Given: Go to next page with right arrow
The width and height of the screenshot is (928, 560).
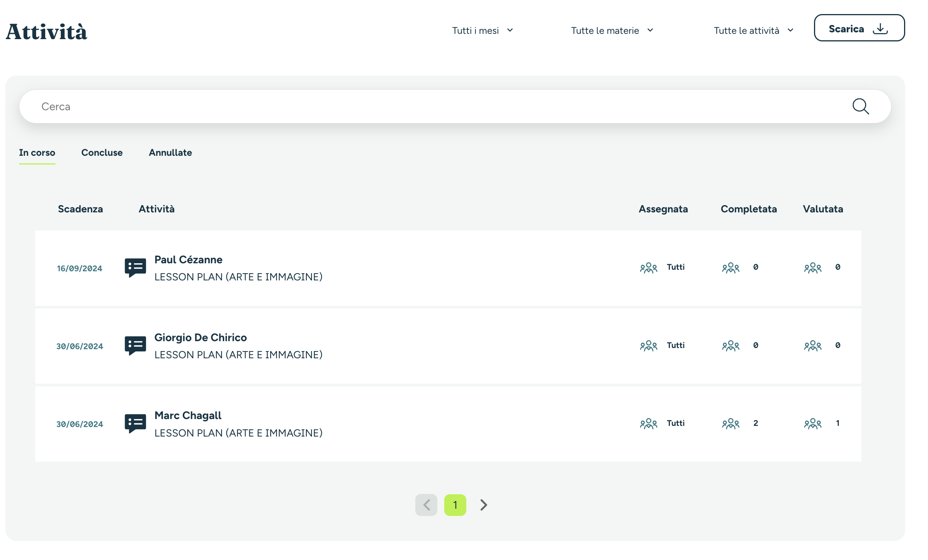Looking at the screenshot, I should [x=483, y=505].
